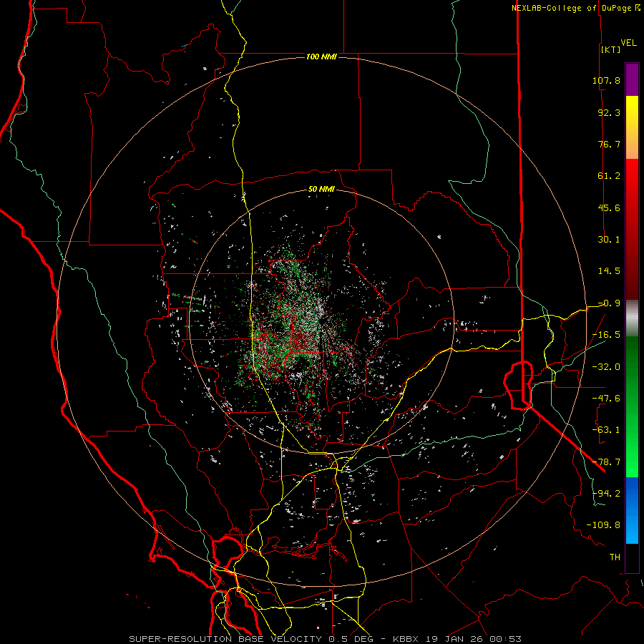
Task: Click the 92.3 velocity scale value
Action: coord(609,112)
